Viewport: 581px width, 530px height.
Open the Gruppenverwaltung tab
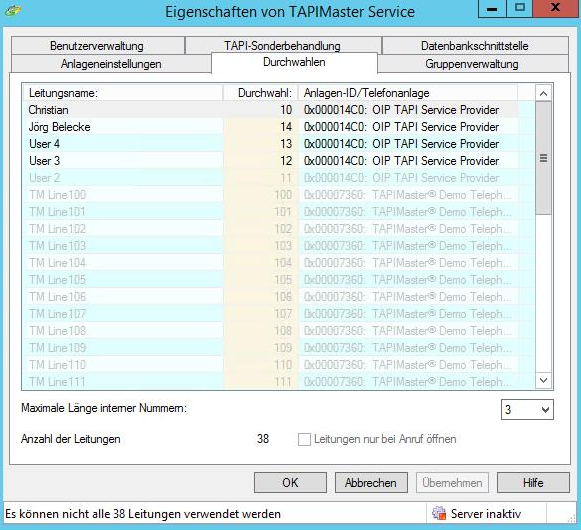[473, 64]
